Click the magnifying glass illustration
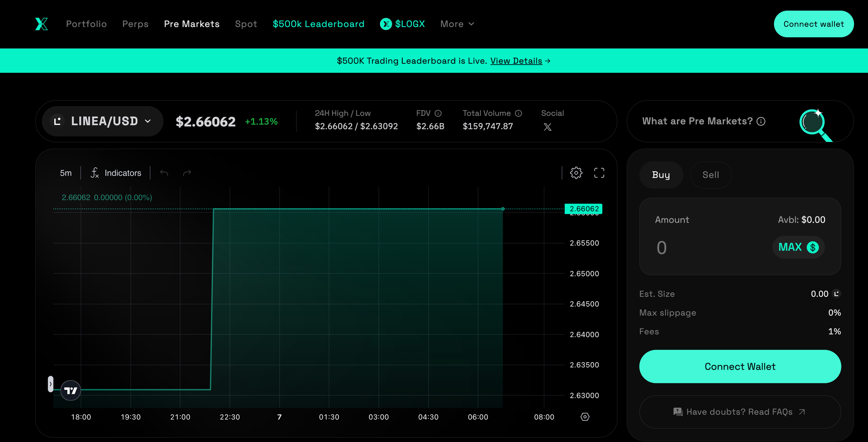The height and width of the screenshot is (442, 868). [x=815, y=125]
